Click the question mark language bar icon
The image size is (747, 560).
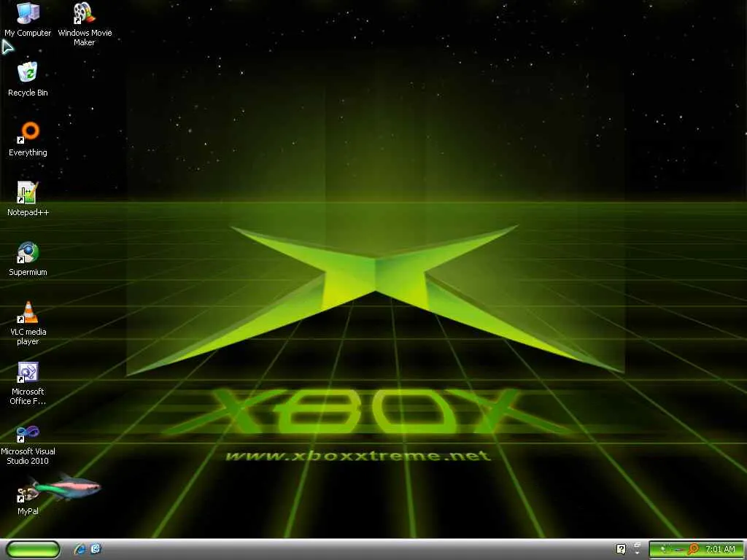(621, 549)
